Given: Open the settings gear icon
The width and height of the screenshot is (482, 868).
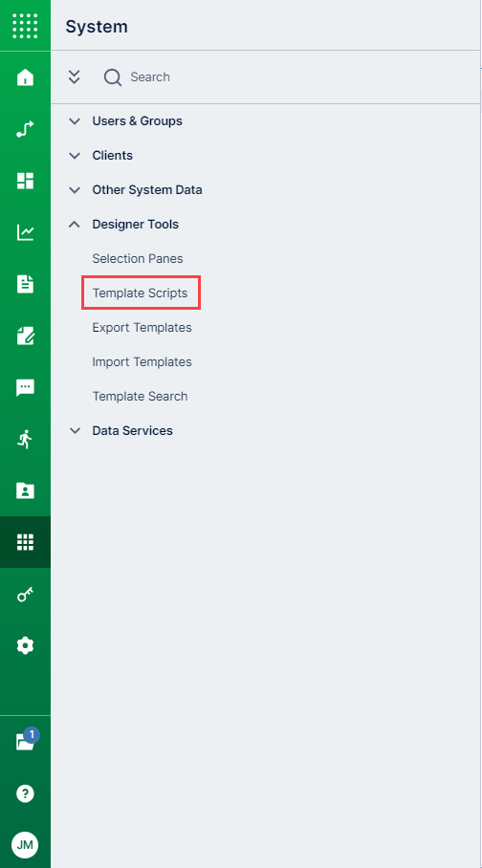Looking at the screenshot, I should click(x=25, y=645).
